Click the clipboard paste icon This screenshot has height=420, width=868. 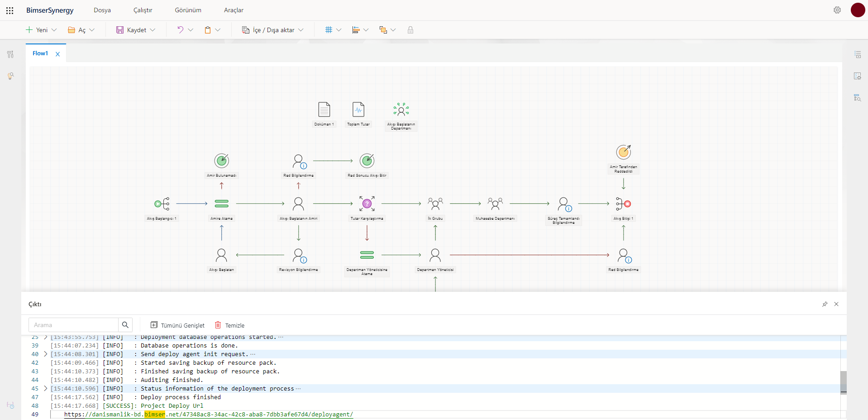click(x=208, y=30)
